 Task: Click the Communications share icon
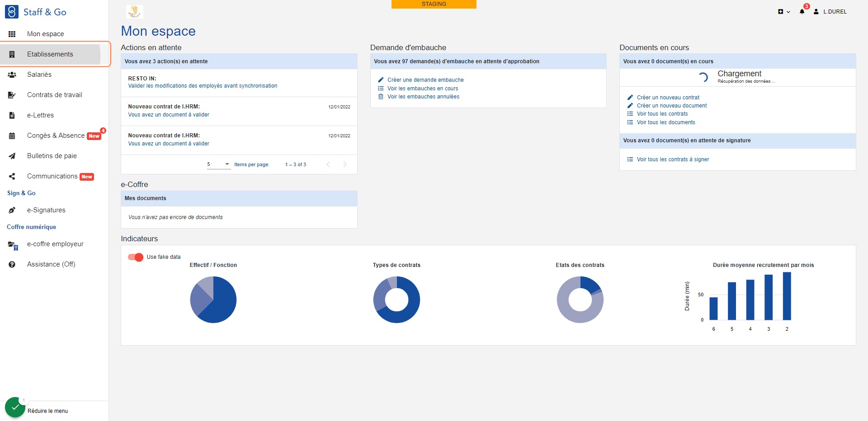pos(12,176)
